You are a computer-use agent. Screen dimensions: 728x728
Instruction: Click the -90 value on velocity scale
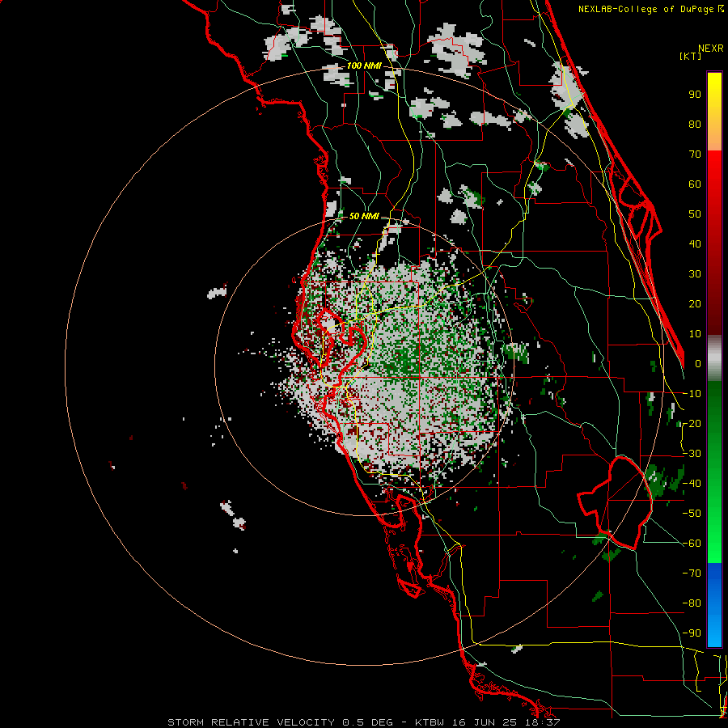(x=692, y=633)
